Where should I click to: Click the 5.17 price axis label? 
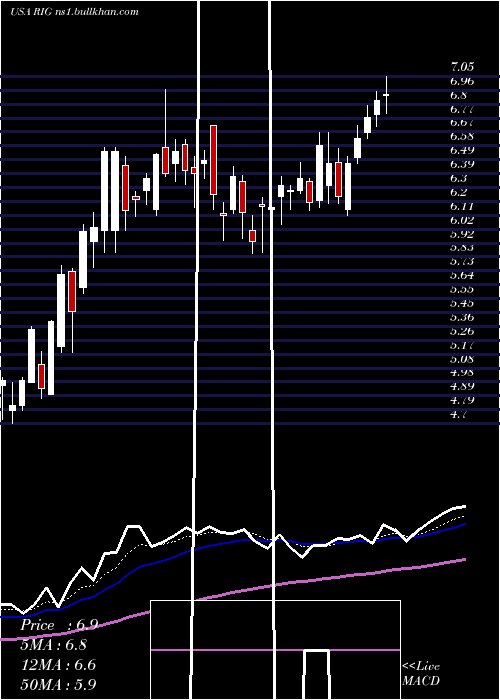click(x=462, y=345)
